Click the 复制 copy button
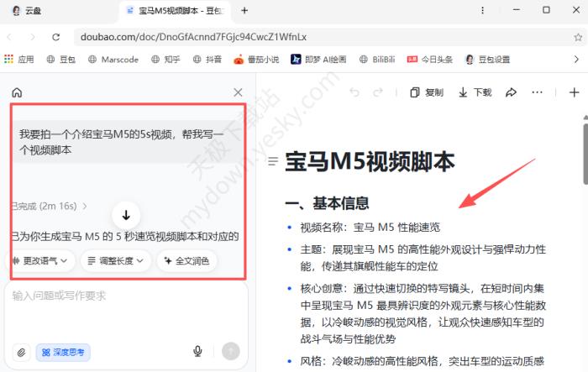The height and width of the screenshot is (372, 588). click(x=427, y=92)
